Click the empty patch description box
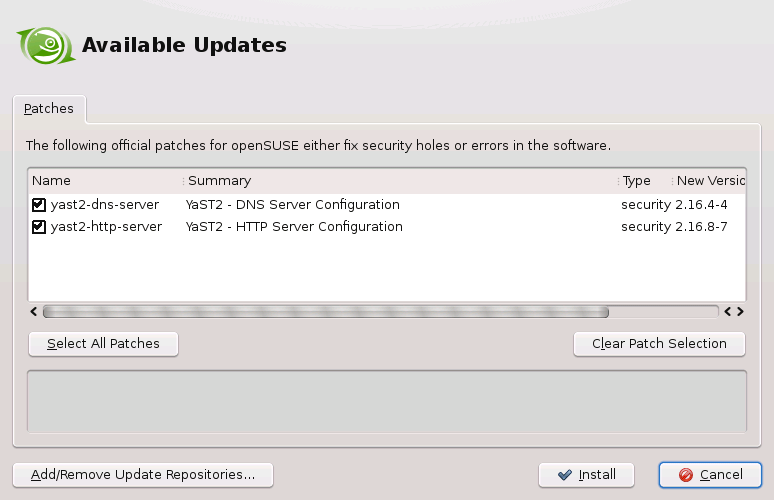774x500 pixels. (387, 402)
